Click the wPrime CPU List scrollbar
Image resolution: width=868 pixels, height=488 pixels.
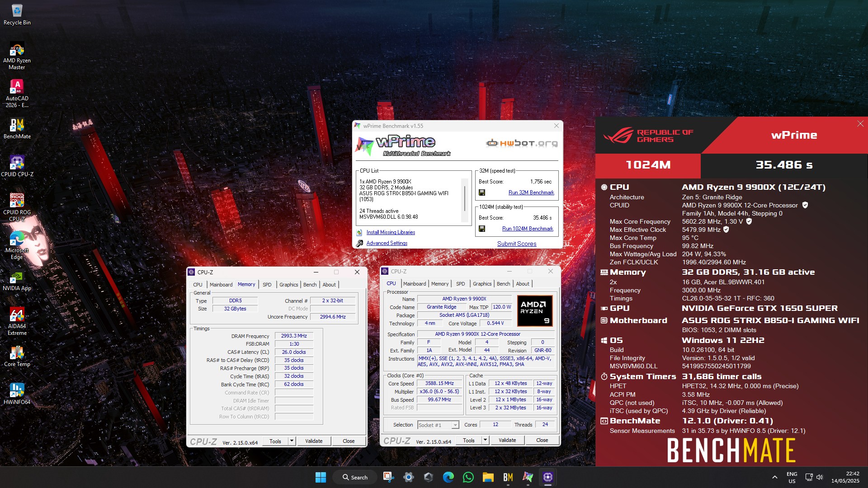(464, 199)
